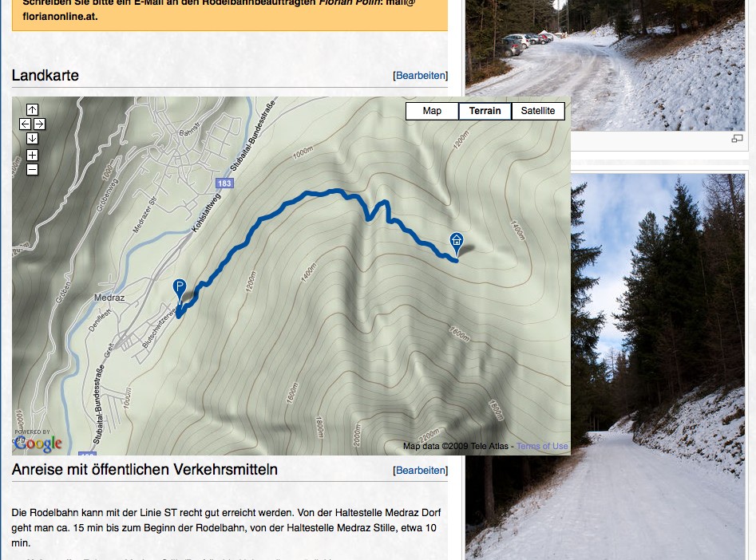The height and width of the screenshot is (560, 756).
Task: Select the Terrain map view
Action: coord(485,111)
